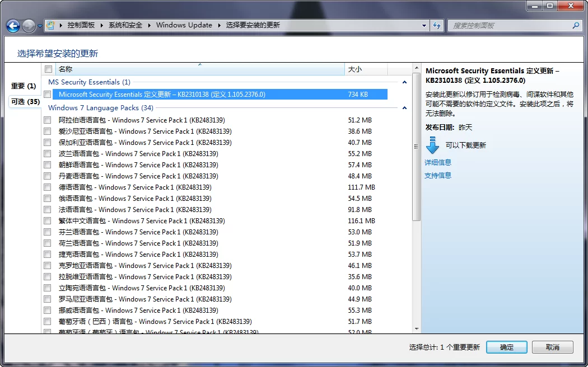588x367 pixels.
Task: Check the 芬兰语语言包 checkbox
Action: (47, 232)
